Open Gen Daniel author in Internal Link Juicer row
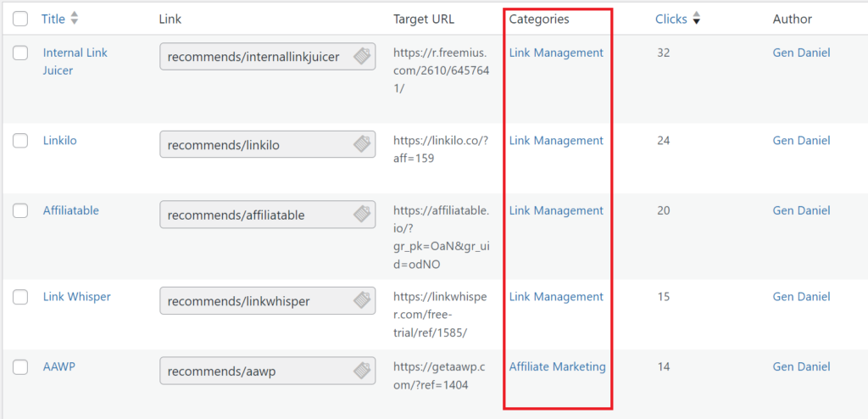Viewport: 868px width, 419px height. pos(801,53)
